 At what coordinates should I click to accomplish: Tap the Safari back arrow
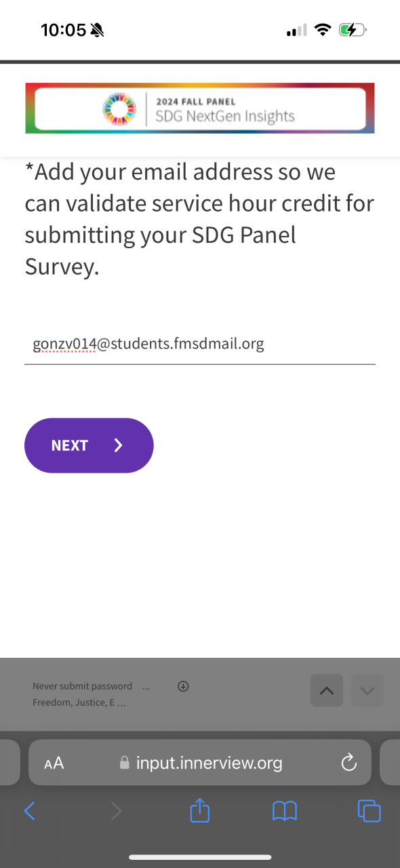29,810
